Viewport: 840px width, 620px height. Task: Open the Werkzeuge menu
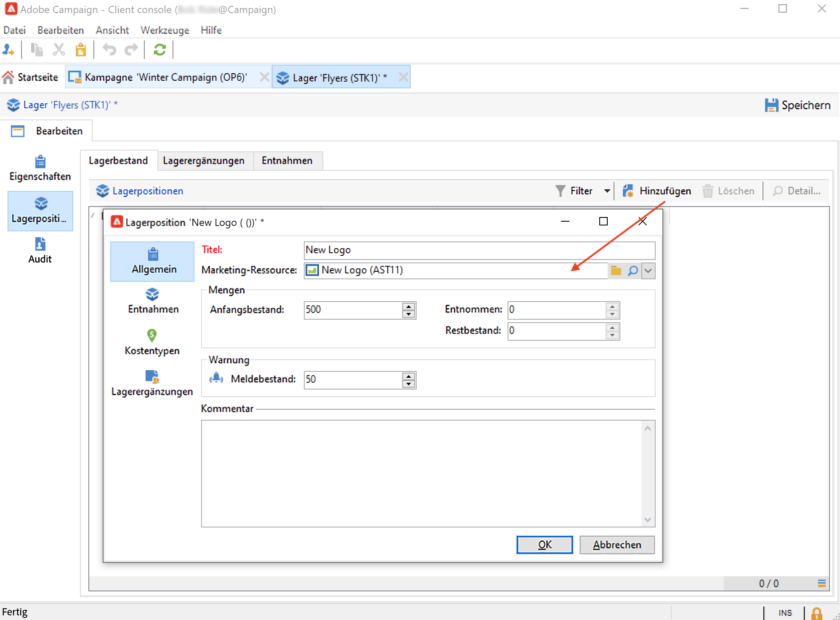[165, 30]
